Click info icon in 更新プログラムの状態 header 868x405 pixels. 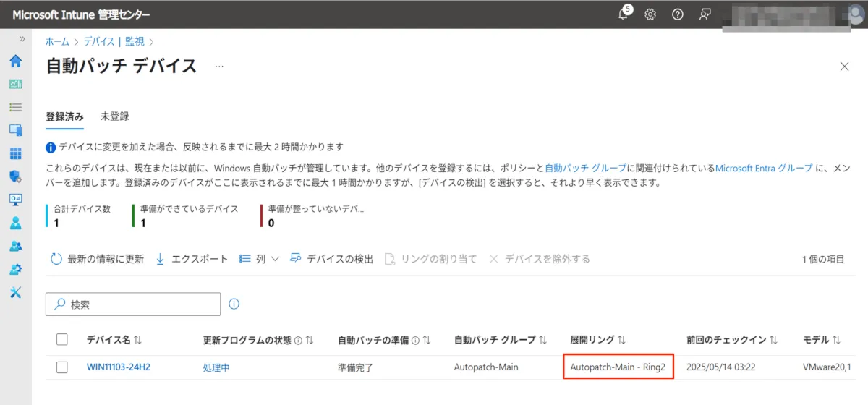click(x=297, y=340)
